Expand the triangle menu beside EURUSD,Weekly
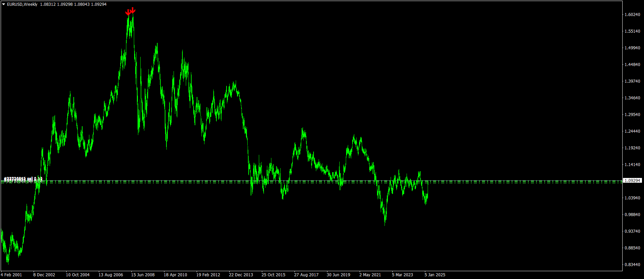This screenshot has width=644, height=279. click(3, 4)
